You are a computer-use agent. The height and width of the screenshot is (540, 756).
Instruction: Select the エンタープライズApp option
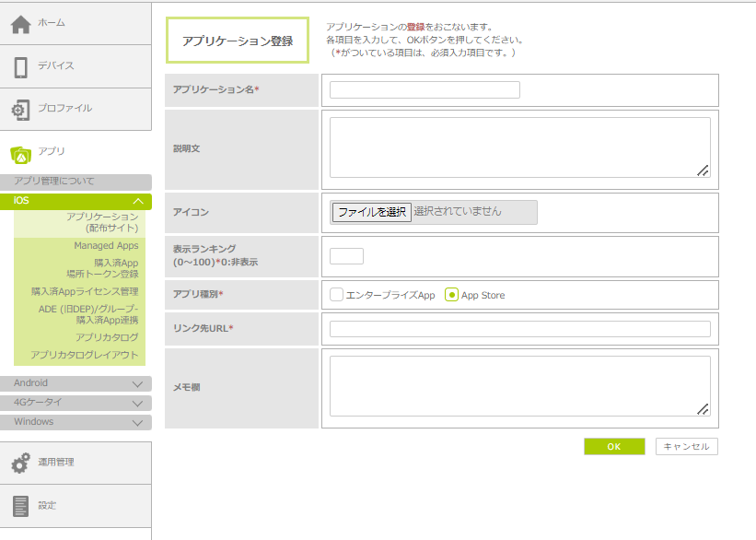click(337, 295)
